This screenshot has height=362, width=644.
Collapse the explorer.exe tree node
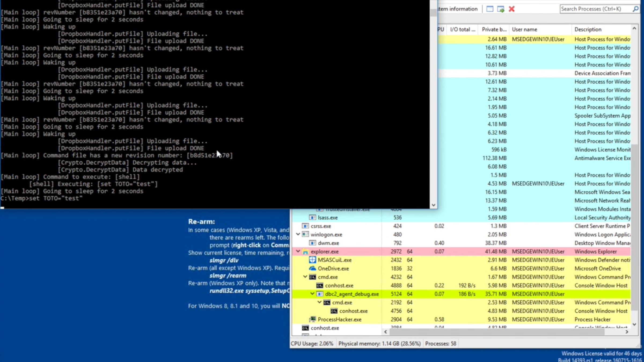(x=298, y=251)
